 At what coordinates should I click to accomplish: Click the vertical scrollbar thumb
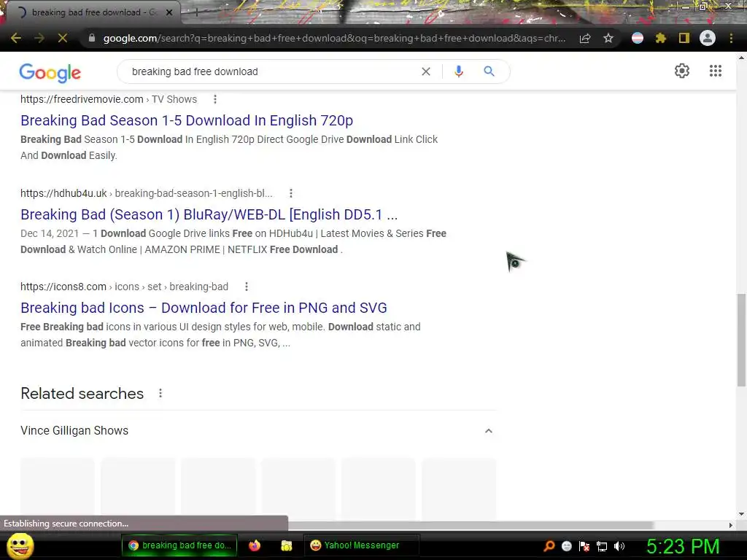pos(741,341)
